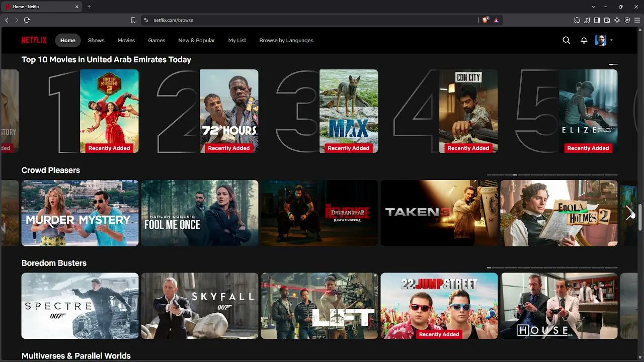The height and width of the screenshot is (362, 644).
Task: Click the Netflix logo
Action: [34, 40]
